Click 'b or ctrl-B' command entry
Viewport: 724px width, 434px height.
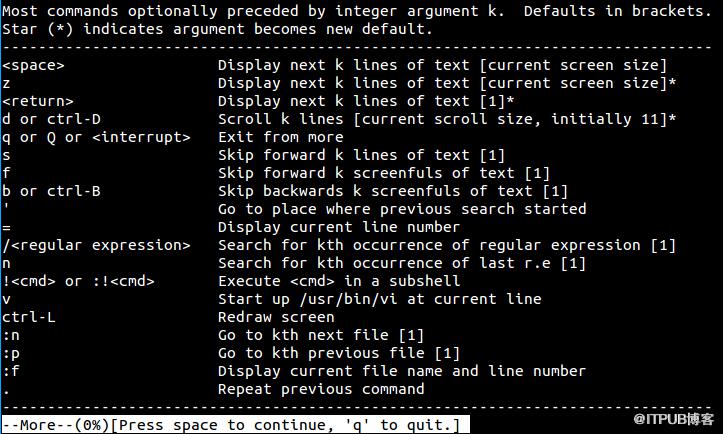coord(51,191)
